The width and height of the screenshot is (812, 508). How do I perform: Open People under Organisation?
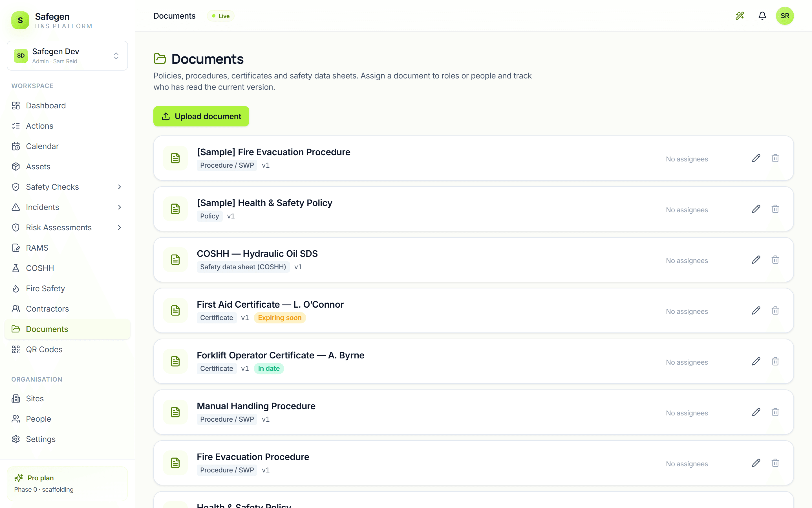[67, 419]
